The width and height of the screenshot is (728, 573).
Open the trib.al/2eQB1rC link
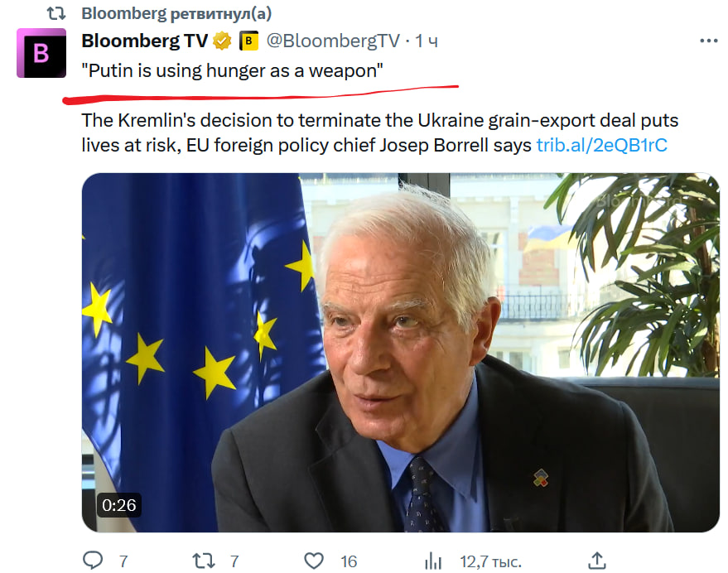tap(601, 146)
